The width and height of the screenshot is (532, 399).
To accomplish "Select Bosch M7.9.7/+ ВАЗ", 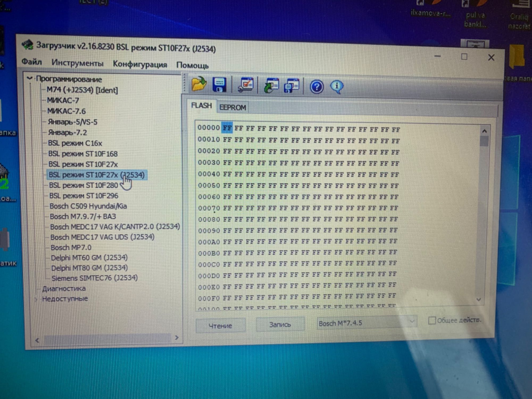I will point(83,217).
